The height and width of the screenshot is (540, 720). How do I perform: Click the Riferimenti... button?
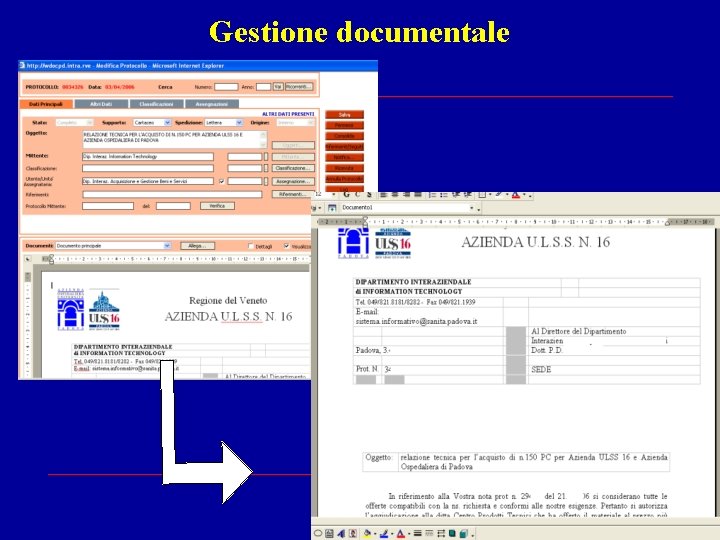point(293,194)
